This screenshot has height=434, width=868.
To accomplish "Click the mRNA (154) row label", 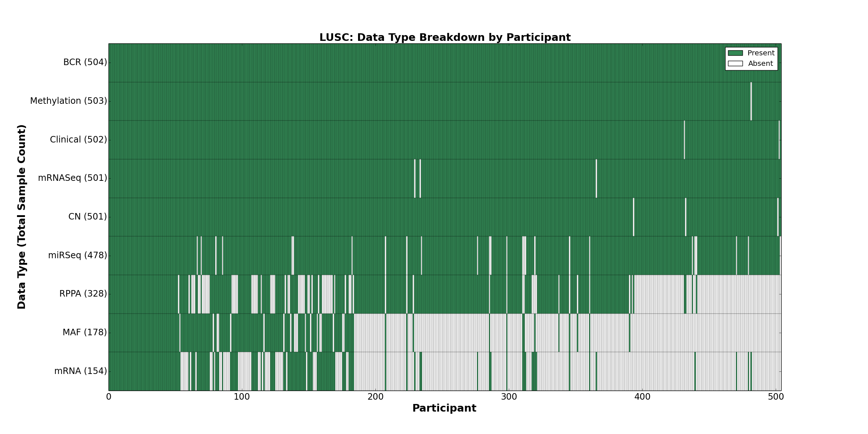I will [x=81, y=371].
